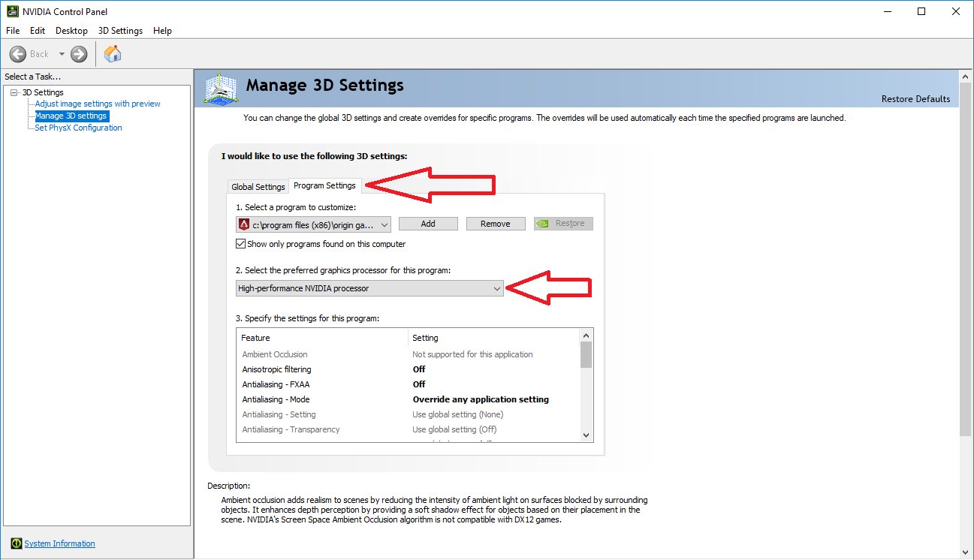Click Not supported for this application value
The image size is (974, 560).
pyautogui.click(x=472, y=354)
